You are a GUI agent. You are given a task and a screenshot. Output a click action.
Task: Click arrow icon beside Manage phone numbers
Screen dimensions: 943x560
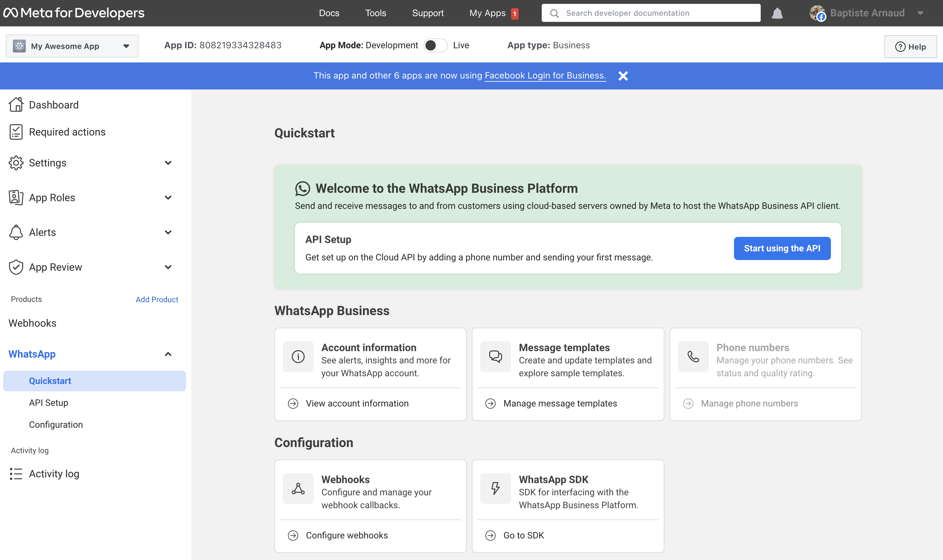coord(688,403)
